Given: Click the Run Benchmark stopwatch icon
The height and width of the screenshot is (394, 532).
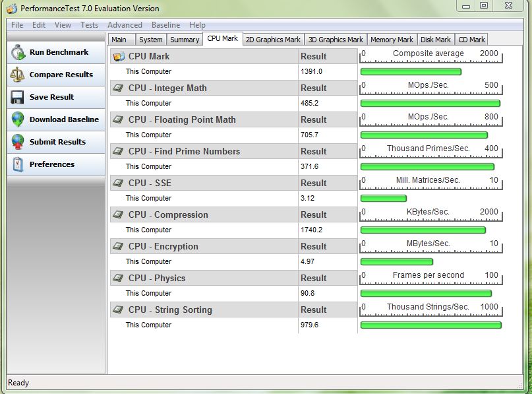Looking at the screenshot, I should [18, 52].
